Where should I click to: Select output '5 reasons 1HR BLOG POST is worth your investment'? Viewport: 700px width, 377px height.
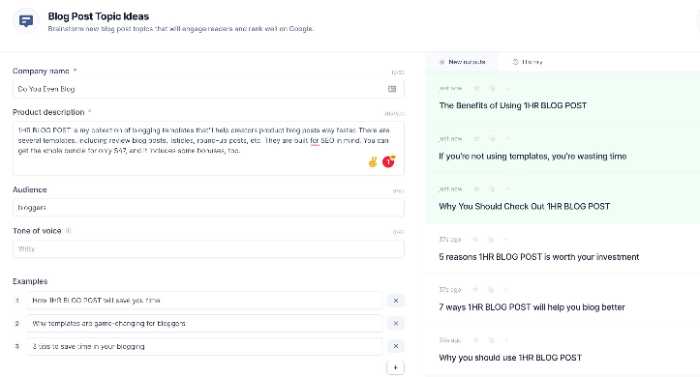coord(539,257)
